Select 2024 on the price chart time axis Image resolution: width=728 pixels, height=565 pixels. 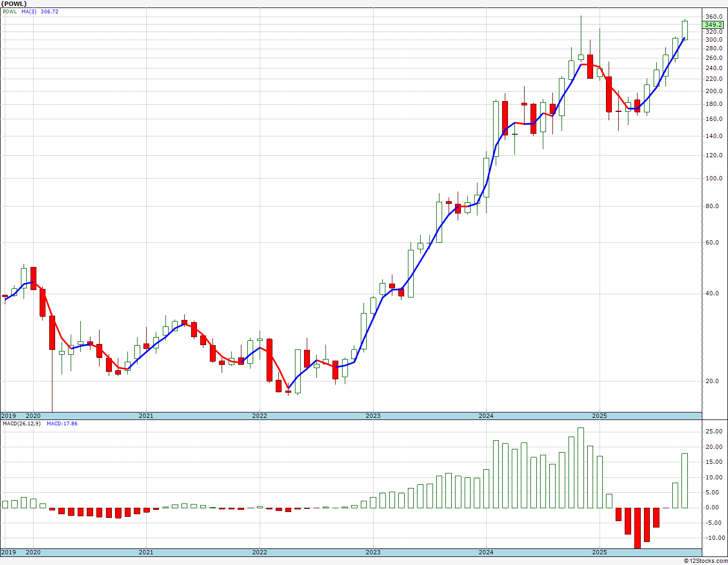point(486,416)
